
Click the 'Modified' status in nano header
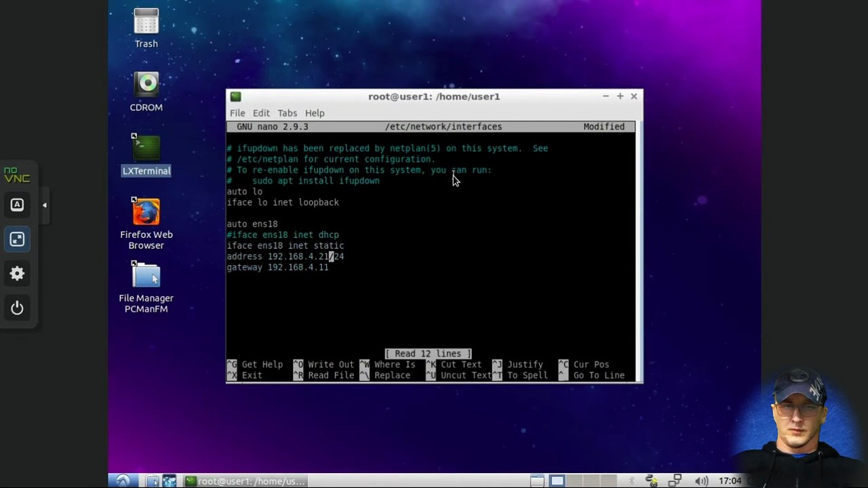604,127
